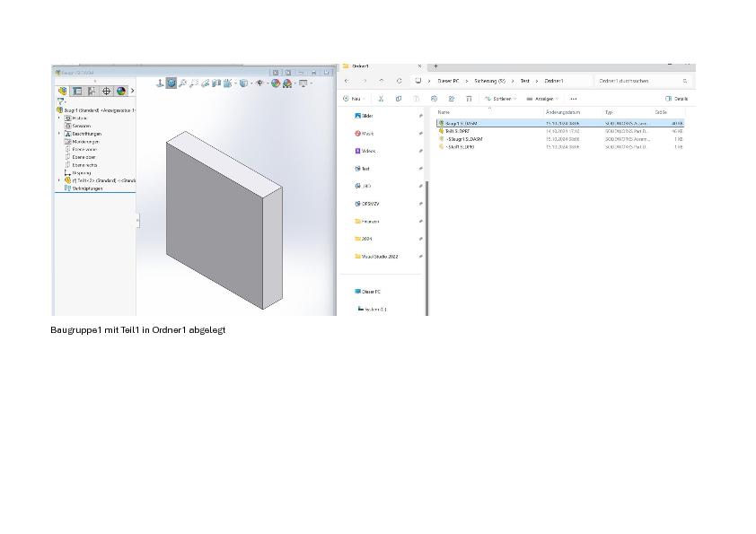The image size is (756, 534).
Task: Click the view orientation axis icon
Action: click(x=160, y=83)
